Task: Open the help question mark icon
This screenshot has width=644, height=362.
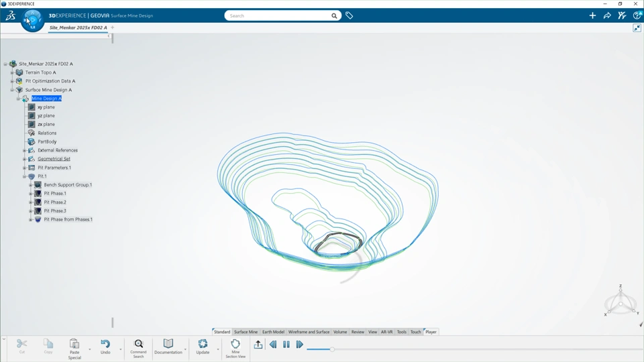Action: click(x=637, y=15)
